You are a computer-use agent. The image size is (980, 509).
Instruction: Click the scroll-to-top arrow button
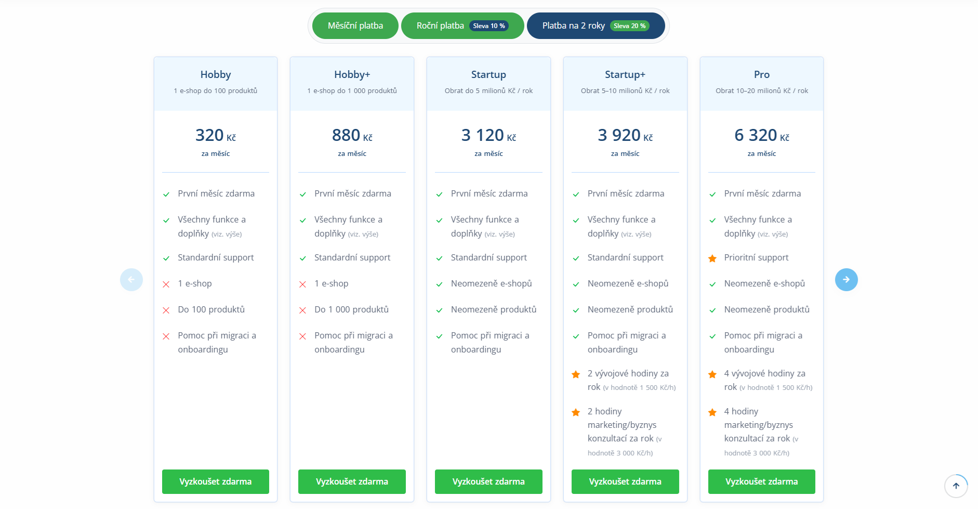[956, 486]
